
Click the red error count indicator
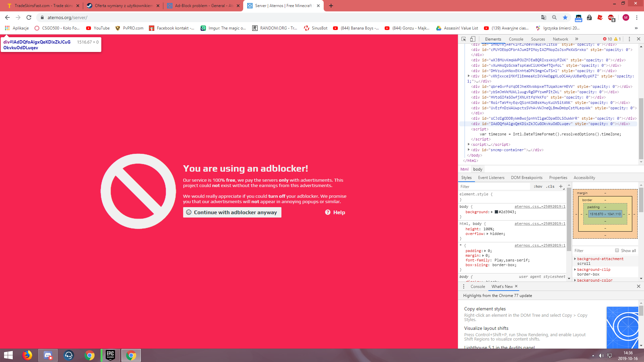coord(607,39)
